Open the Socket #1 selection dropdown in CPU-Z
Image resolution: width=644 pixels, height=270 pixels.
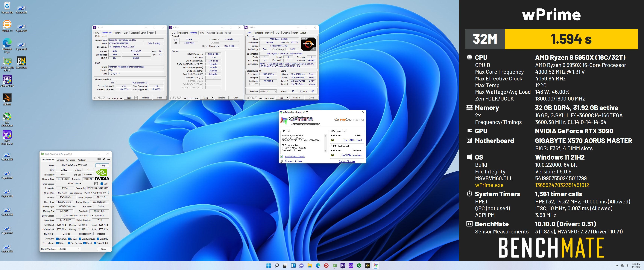pyautogui.click(x=268, y=91)
